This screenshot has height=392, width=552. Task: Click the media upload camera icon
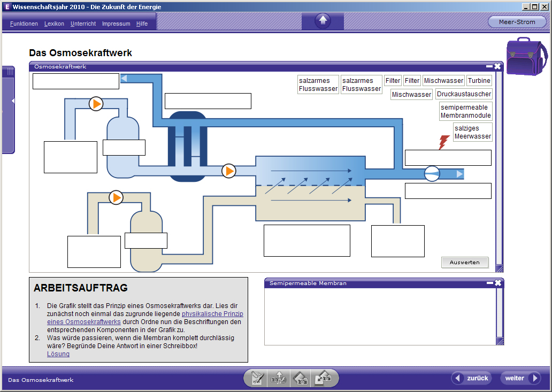278,379
